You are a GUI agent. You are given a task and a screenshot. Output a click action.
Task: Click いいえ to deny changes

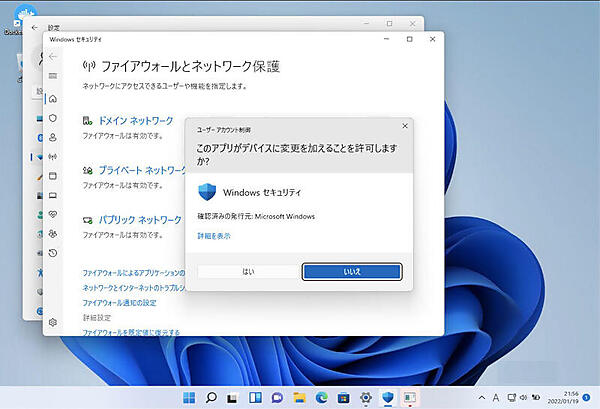[351, 271]
